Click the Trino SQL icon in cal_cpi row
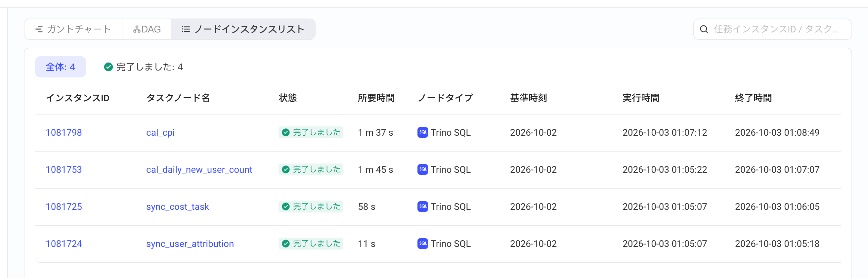This screenshot has width=868, height=278. (x=422, y=132)
